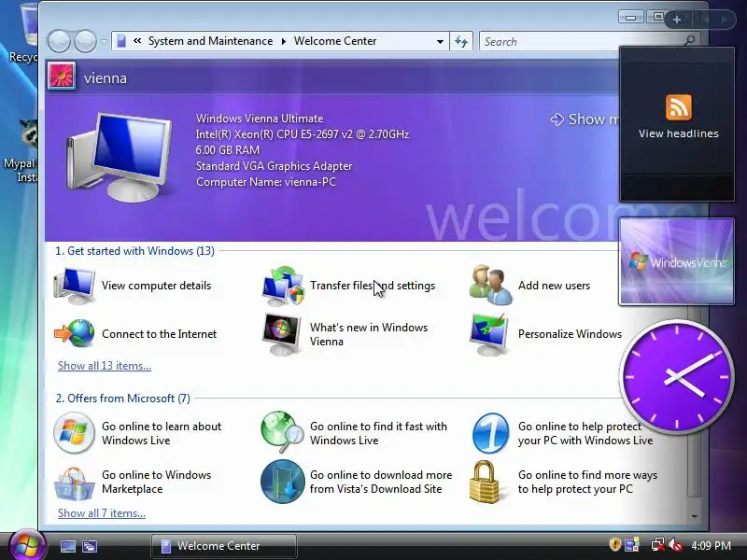Click the padlock protect your PC icon
Image resolution: width=747 pixels, height=560 pixels.
(x=484, y=482)
